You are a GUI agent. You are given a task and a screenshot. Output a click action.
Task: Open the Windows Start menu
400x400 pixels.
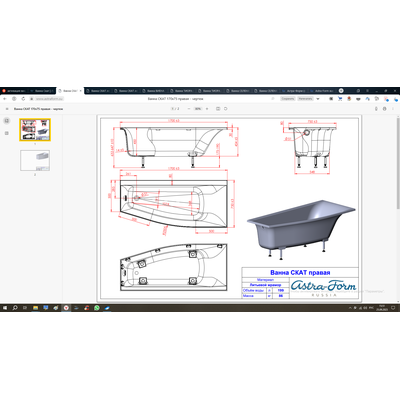(5, 308)
